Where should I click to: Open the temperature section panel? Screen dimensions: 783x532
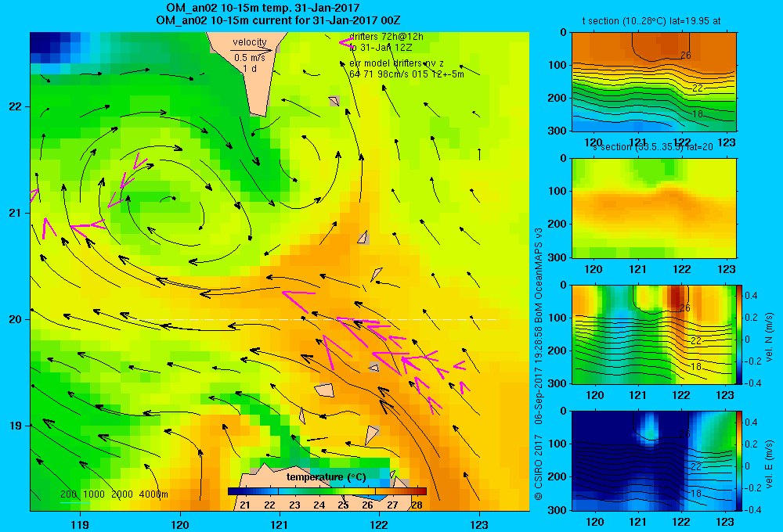pos(654,82)
